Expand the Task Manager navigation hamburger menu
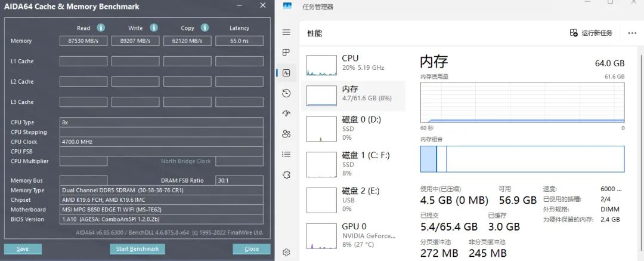644x261 pixels. tap(286, 32)
